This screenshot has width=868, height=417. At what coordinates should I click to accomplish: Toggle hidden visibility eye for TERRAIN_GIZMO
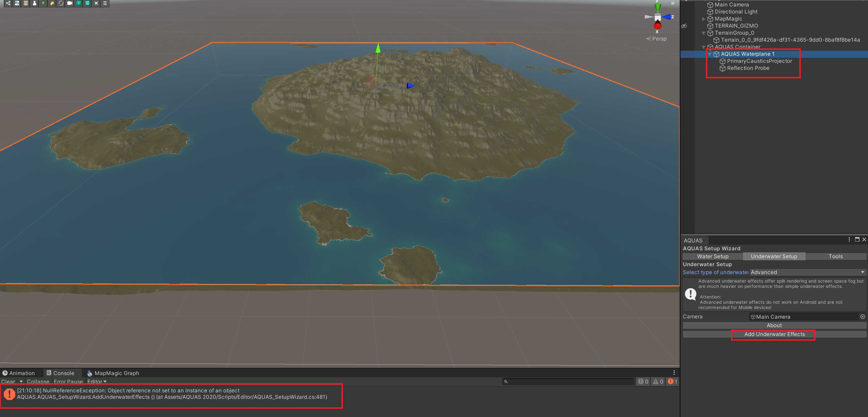pyautogui.click(x=684, y=26)
